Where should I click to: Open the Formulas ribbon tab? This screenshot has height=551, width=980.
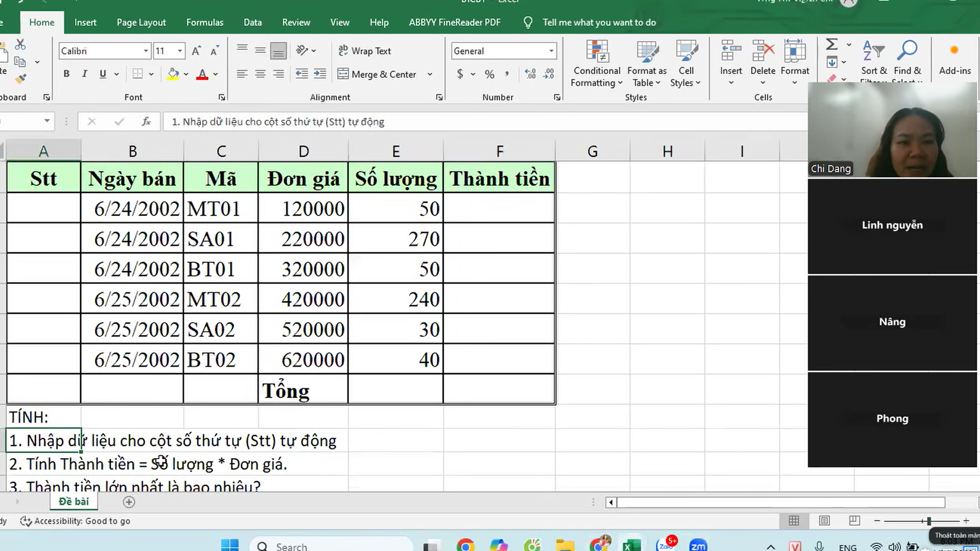point(205,23)
